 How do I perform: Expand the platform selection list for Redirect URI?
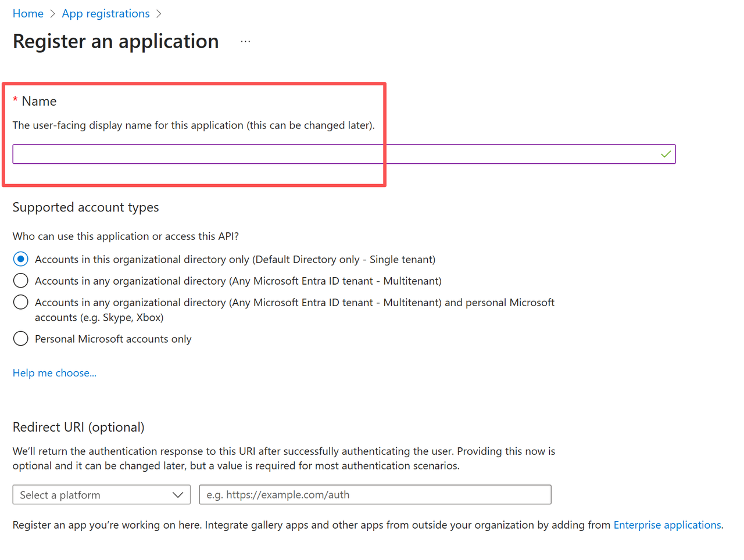tap(101, 494)
